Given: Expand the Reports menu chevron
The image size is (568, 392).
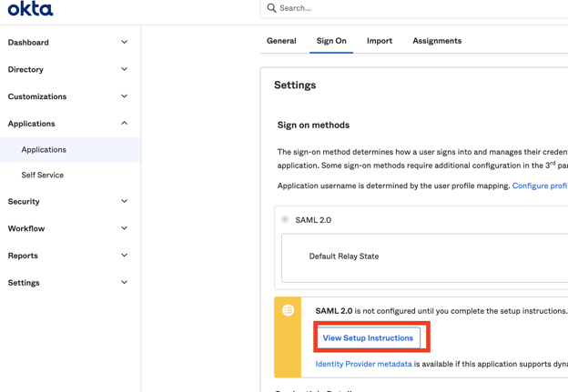Looking at the screenshot, I should 124,256.
